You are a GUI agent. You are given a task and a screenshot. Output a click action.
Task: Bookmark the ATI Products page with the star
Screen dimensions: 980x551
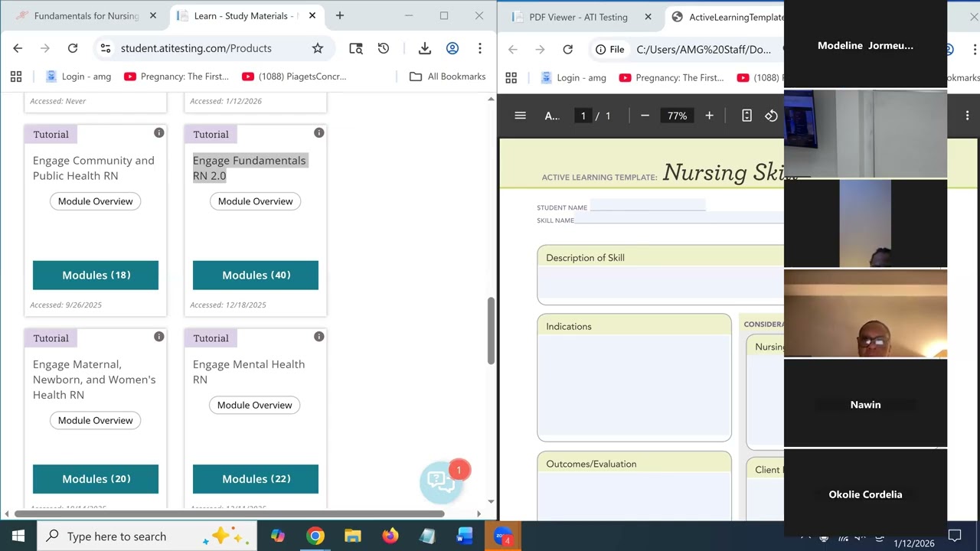point(318,48)
